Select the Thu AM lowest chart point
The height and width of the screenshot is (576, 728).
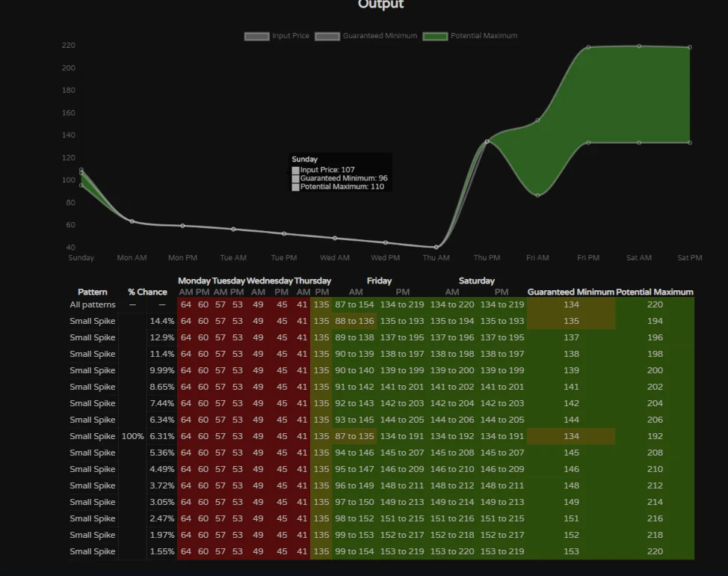coord(437,247)
